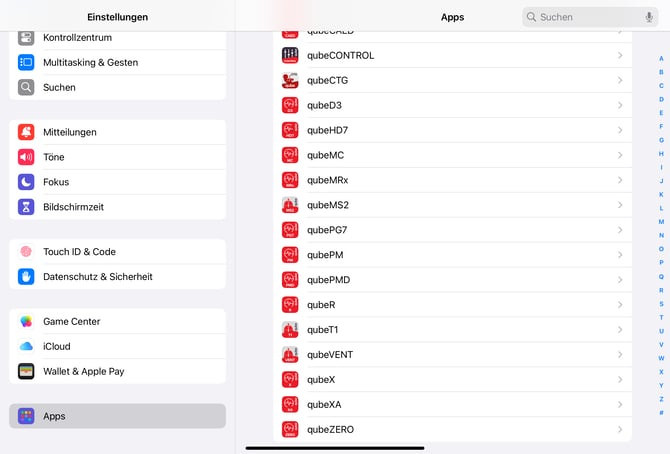Open the qubeXA app settings

tap(450, 405)
